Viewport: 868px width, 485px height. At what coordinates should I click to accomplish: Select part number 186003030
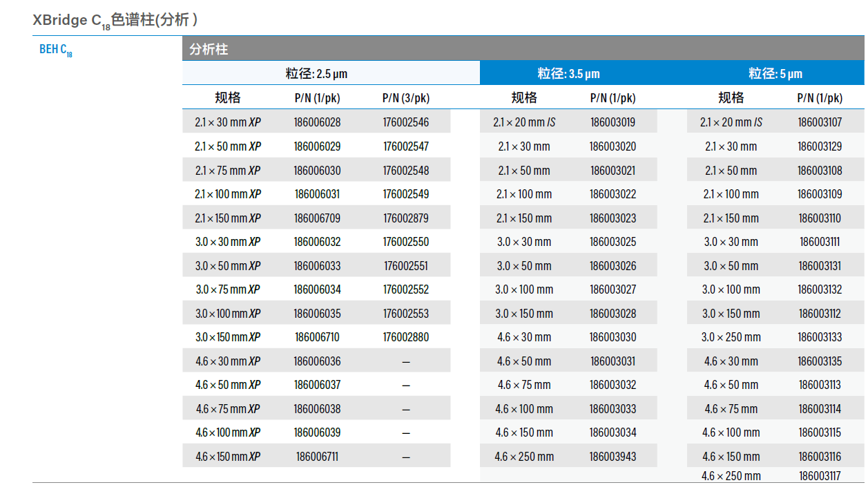613,337
